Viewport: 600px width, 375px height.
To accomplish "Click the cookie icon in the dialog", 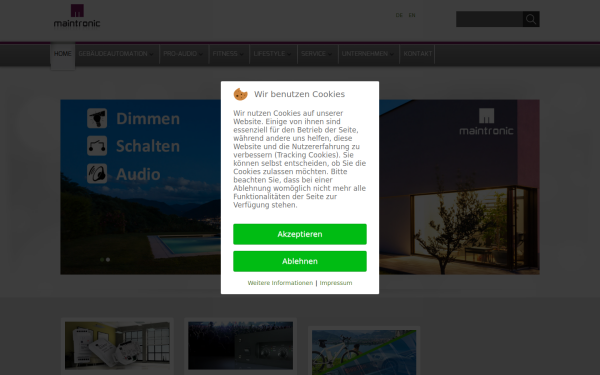I will pos(241,94).
